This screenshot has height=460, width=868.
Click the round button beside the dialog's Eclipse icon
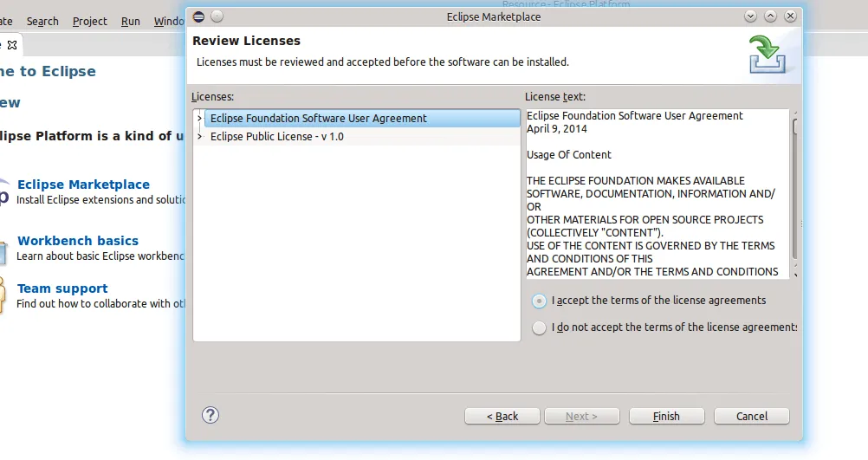(x=217, y=16)
